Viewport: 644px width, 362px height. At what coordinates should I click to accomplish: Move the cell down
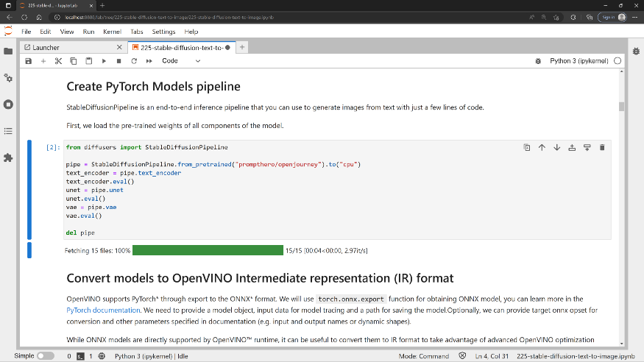click(x=556, y=147)
